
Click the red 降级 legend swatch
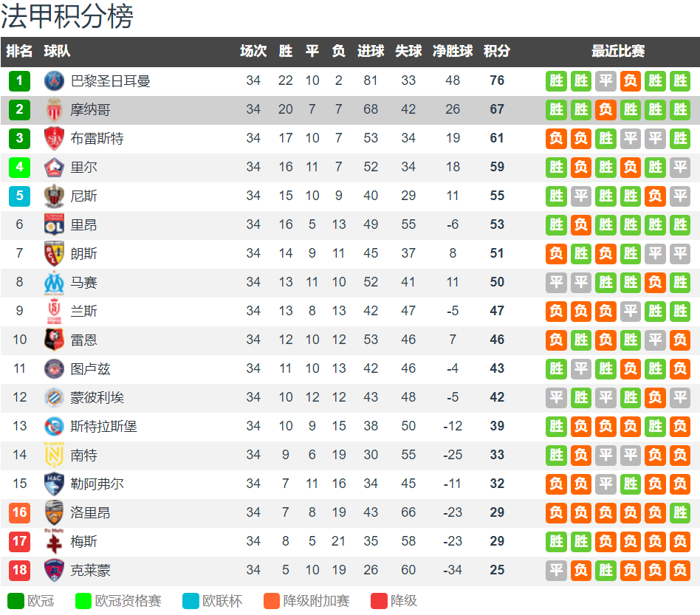(x=379, y=601)
